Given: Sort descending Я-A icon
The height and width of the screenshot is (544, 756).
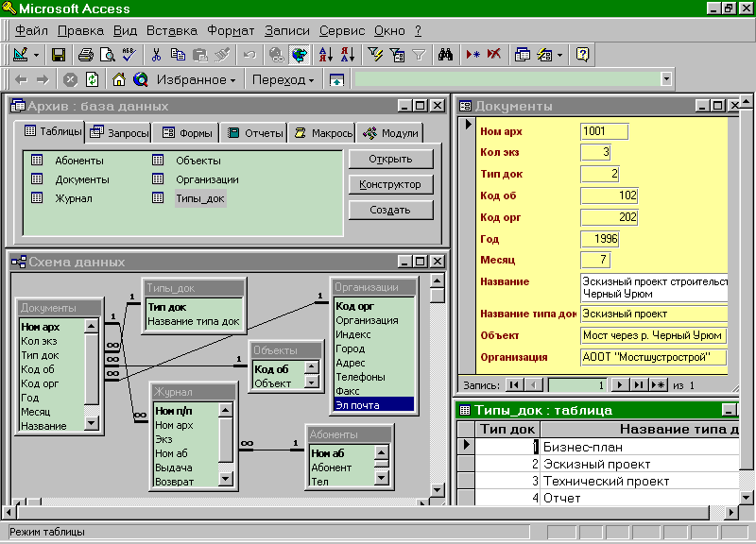Looking at the screenshot, I should tap(348, 55).
